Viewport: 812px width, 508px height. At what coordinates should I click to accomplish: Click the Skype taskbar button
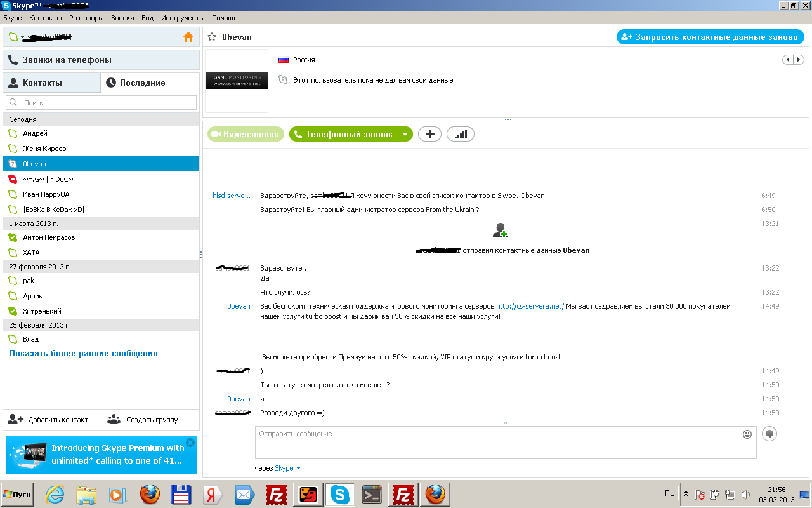[x=340, y=494]
